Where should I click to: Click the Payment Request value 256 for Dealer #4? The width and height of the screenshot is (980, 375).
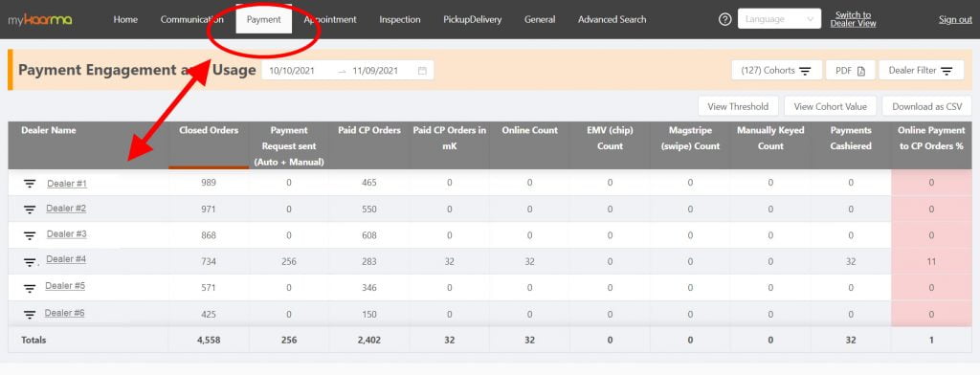pos(289,262)
